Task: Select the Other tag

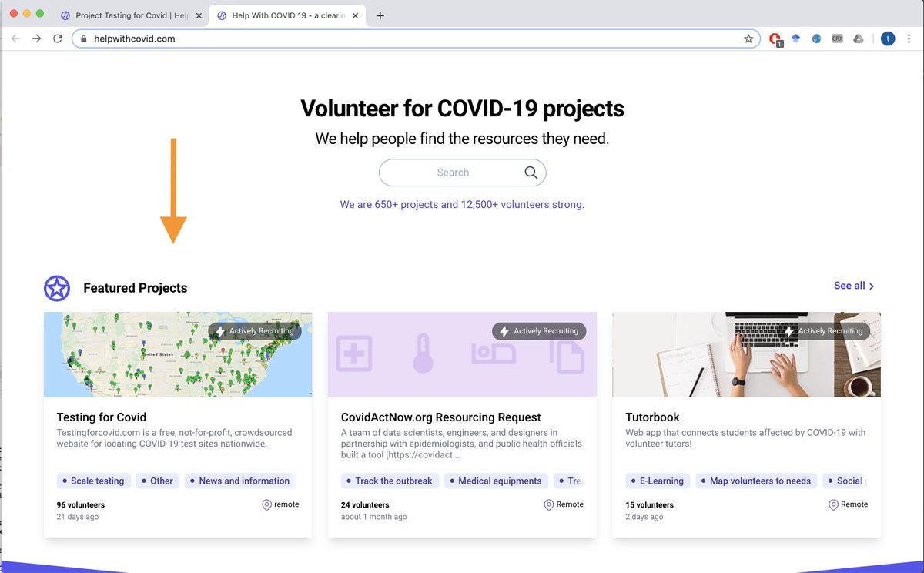Action: [158, 481]
